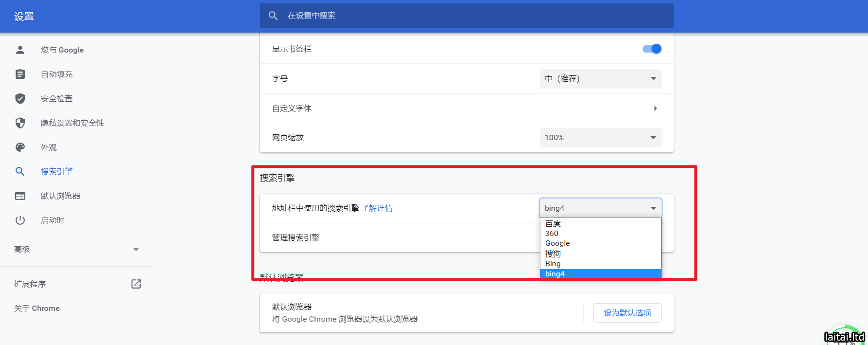
Task: Toggle the 显示书签栏 switch off
Action: tap(651, 49)
